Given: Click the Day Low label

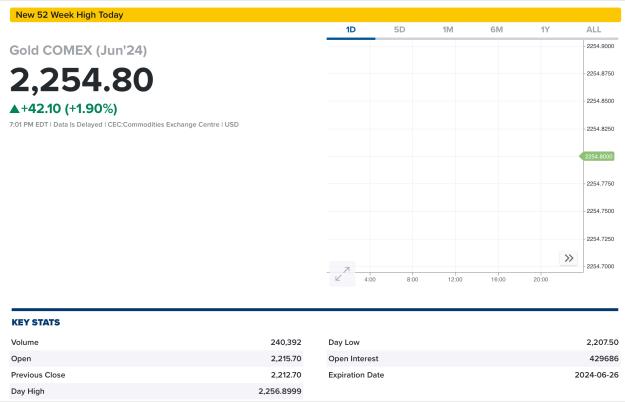Looking at the screenshot, I should click(344, 342).
